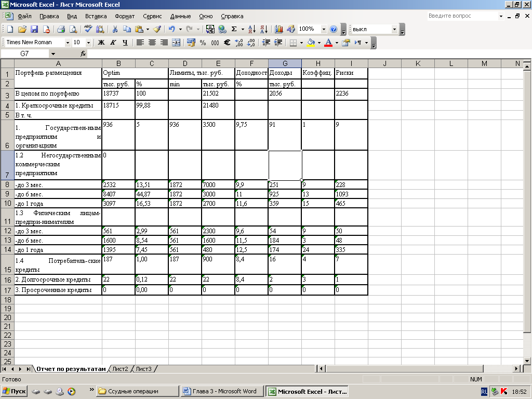Open the Правка menu
The image size is (532, 399).
[x=49, y=16]
